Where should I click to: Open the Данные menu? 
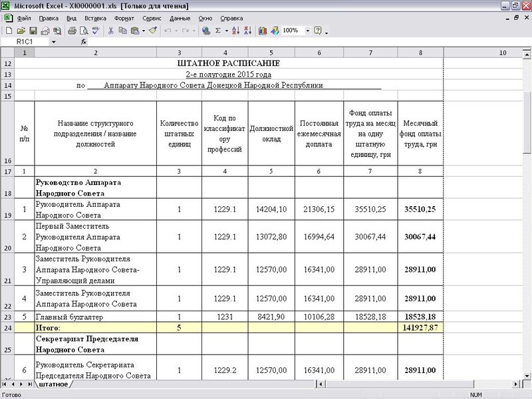tap(180, 19)
